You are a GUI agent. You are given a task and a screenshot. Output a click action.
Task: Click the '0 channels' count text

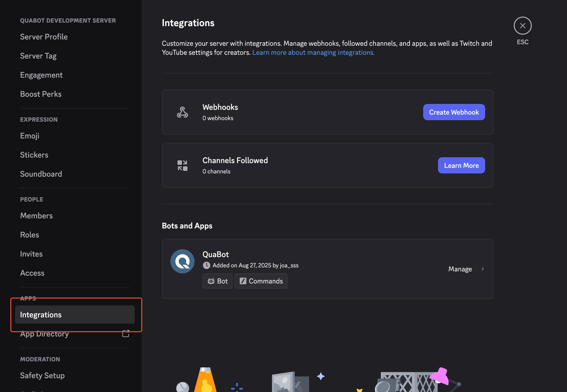[216, 171]
